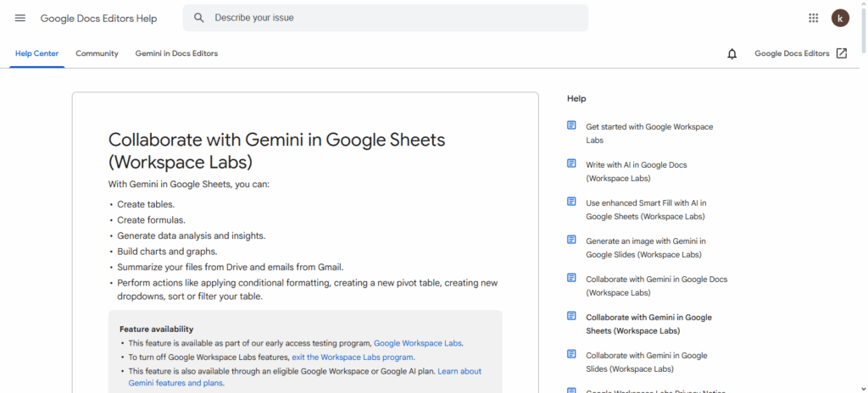The image size is (868, 393).
Task: Click the search magnifier icon
Action: (199, 18)
